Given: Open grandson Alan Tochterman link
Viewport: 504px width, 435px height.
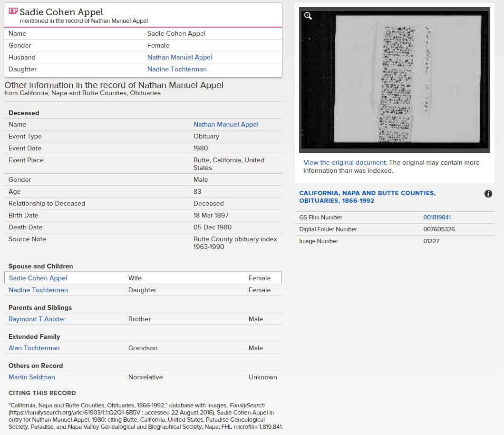Looking at the screenshot, I should (x=34, y=348).
